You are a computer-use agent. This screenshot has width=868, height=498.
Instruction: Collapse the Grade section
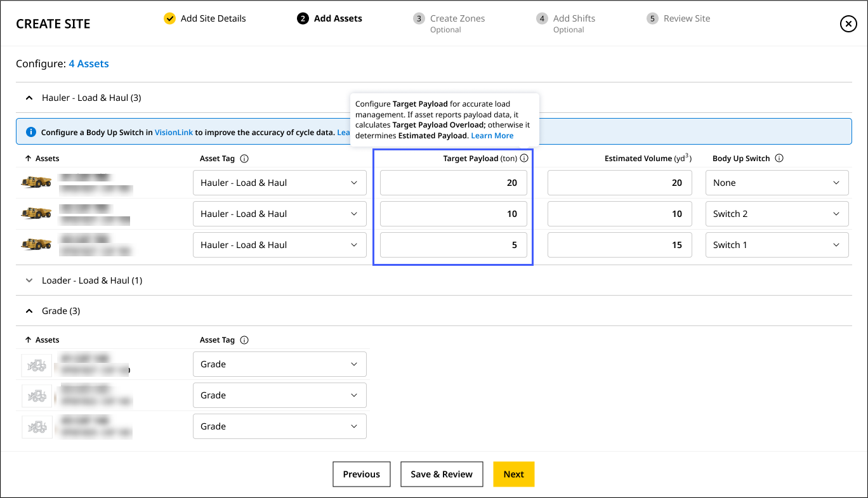click(x=29, y=311)
